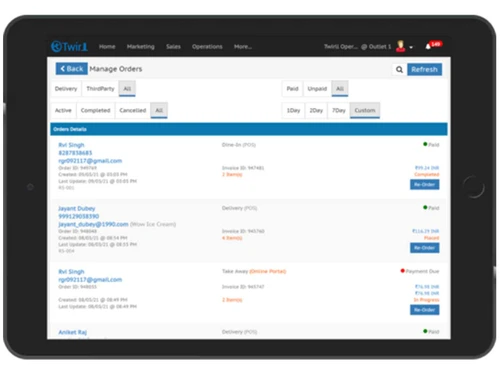Image resolution: width=500 pixels, height=375 pixels.
Task: Select All next to ThirdParty
Action: [127, 89]
